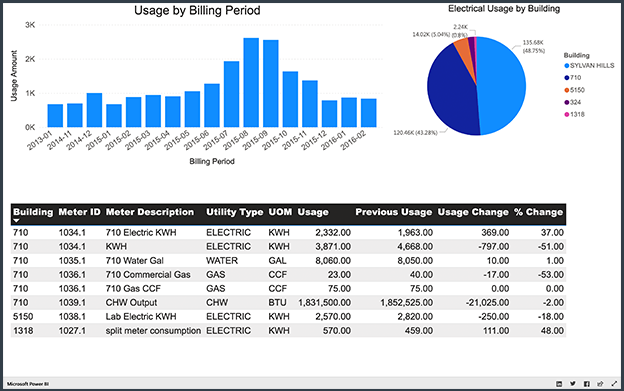Click the -797.00 usage change value
Viewport: 624px width, 391px height.
(493, 247)
